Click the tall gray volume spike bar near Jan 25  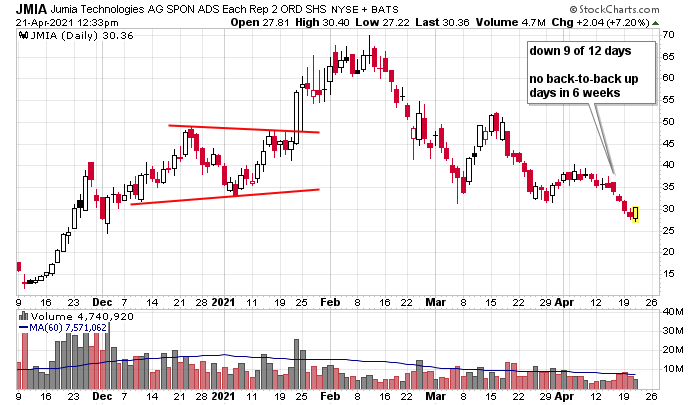[296, 364]
